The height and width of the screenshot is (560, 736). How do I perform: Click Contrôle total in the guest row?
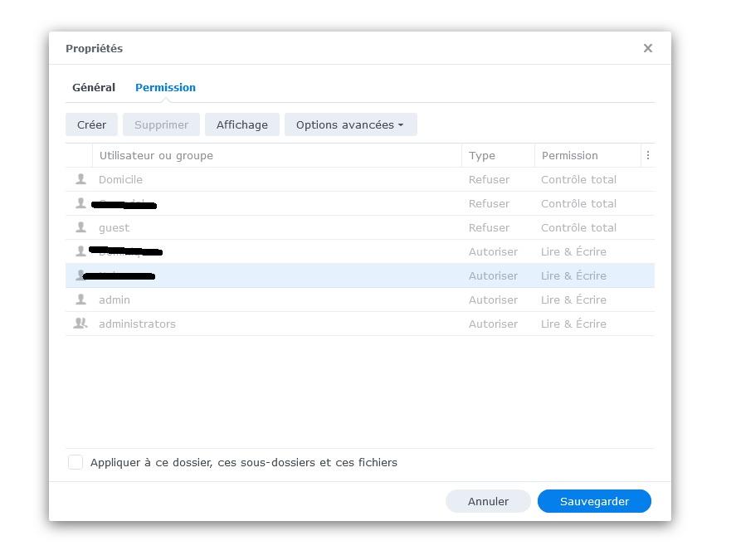coord(578,227)
